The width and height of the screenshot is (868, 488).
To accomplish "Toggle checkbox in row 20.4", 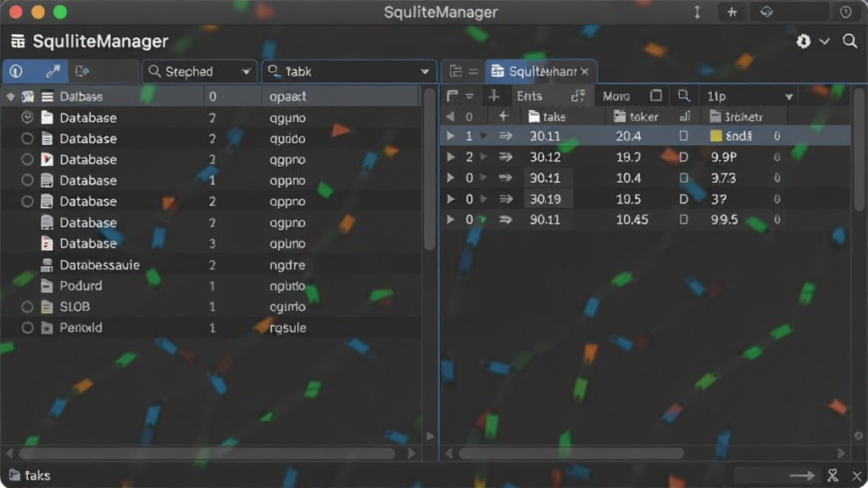I will (684, 136).
